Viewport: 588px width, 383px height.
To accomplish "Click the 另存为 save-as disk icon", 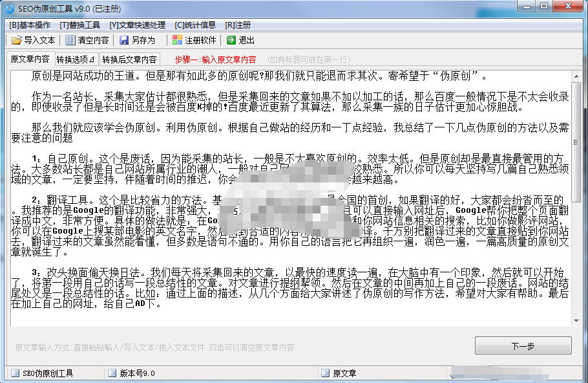I will click(x=124, y=40).
